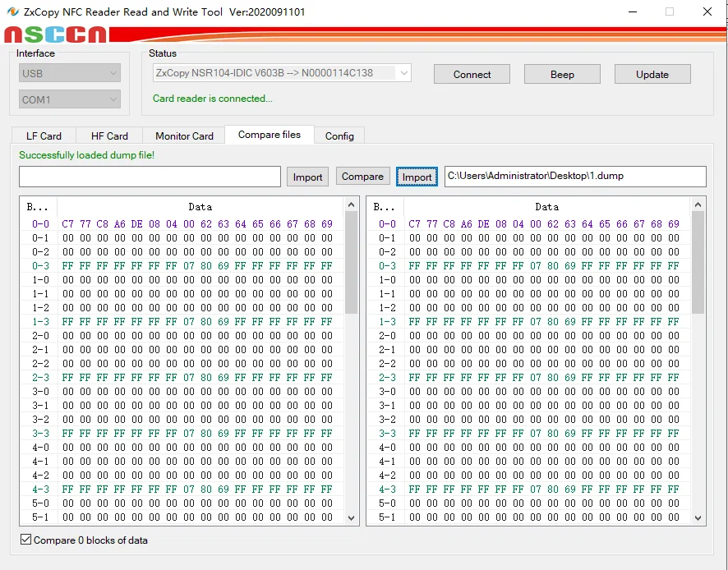The width and height of the screenshot is (728, 570).
Task: Click the ZxCopy app icon in title bar
Action: tap(13, 11)
